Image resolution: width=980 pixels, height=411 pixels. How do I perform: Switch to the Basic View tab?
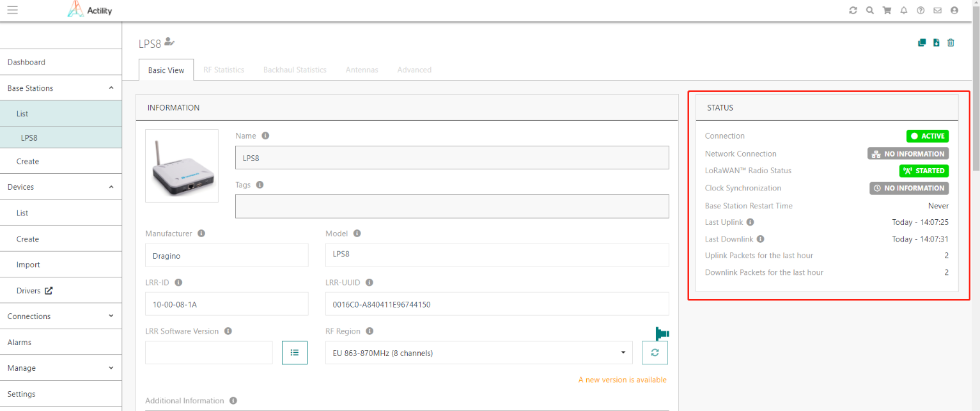166,70
